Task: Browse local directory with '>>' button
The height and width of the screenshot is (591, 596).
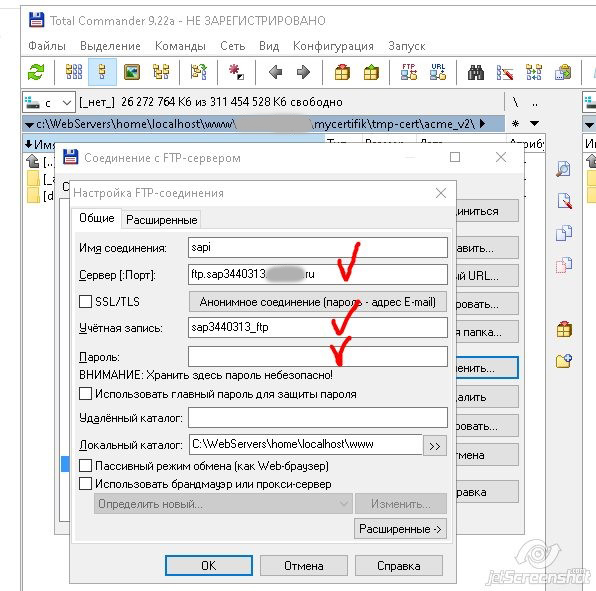Action: point(435,446)
